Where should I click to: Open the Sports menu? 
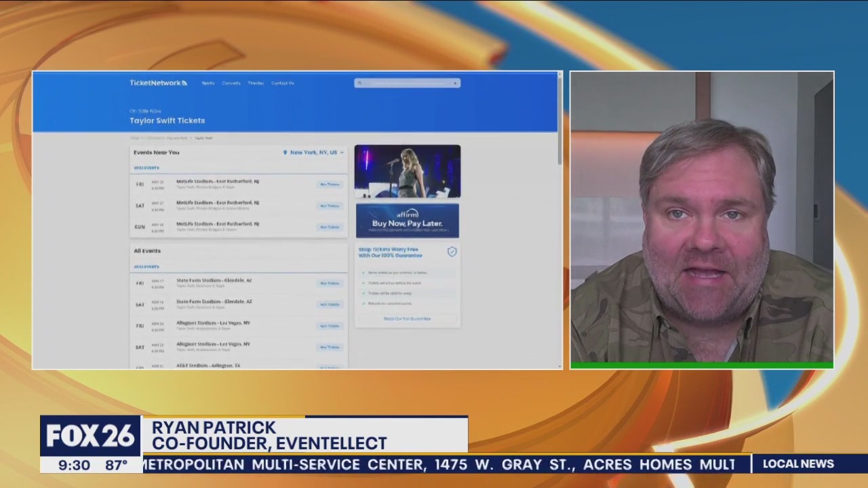pos(208,83)
